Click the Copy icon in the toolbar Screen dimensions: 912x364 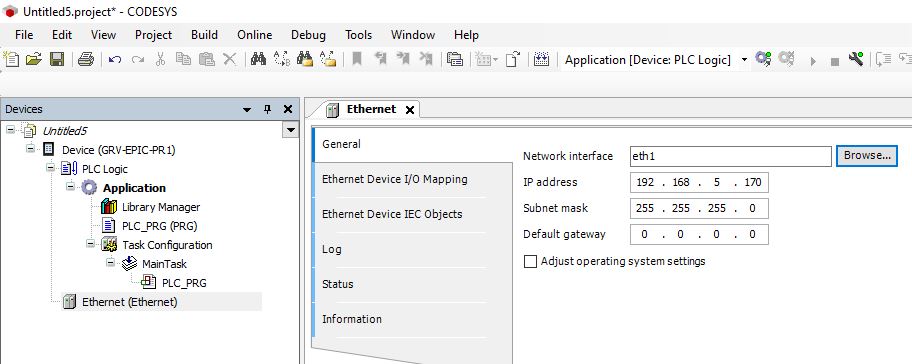click(183, 59)
